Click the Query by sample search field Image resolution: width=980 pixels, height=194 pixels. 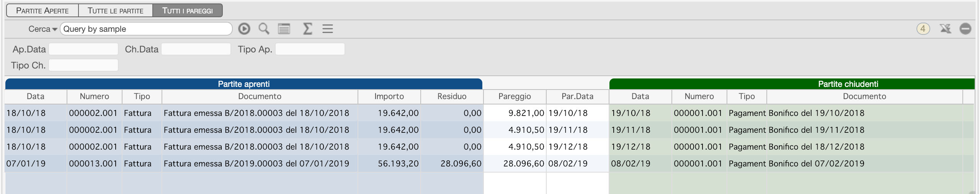click(146, 29)
